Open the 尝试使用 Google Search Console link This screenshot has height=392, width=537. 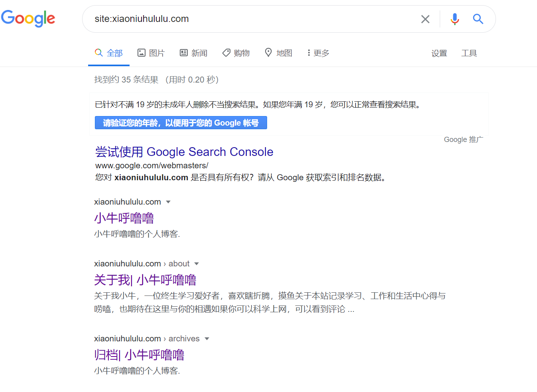tap(184, 152)
